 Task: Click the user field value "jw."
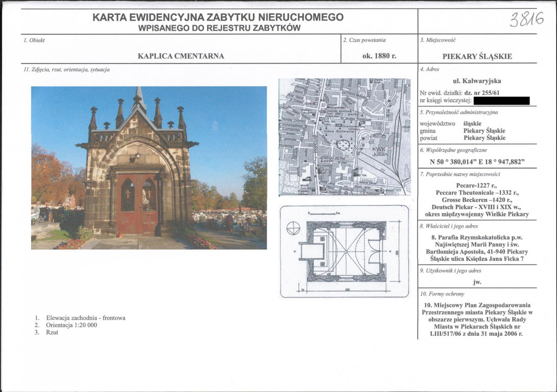477,281
